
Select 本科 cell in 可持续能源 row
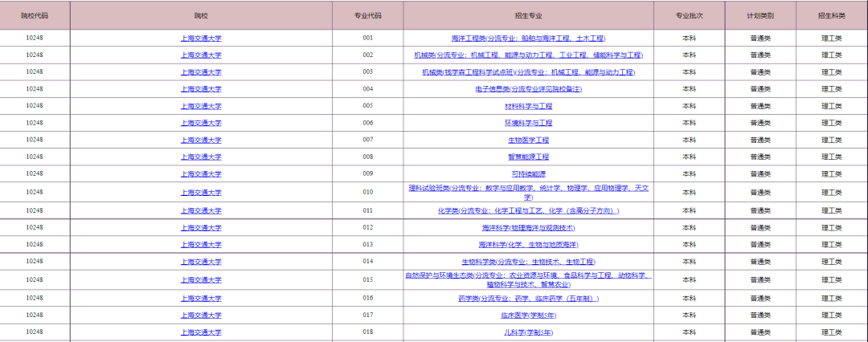(690, 173)
